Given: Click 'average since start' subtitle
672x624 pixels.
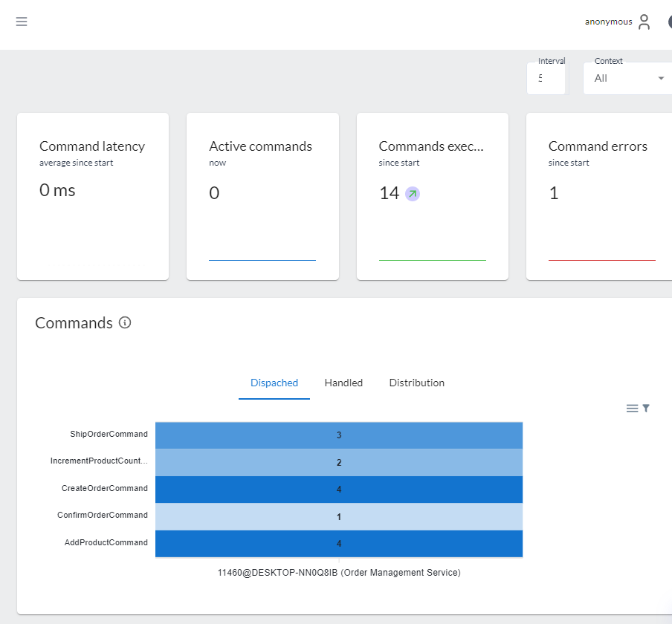Looking at the screenshot, I should (77, 163).
